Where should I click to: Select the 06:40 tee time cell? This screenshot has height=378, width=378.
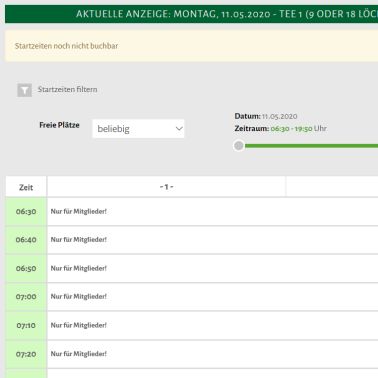pyautogui.click(x=26, y=240)
